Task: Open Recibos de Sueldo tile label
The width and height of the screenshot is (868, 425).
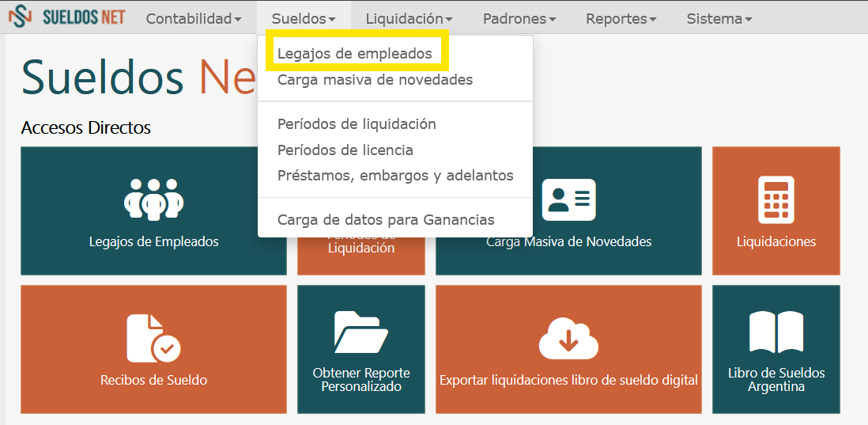Action: [153, 380]
